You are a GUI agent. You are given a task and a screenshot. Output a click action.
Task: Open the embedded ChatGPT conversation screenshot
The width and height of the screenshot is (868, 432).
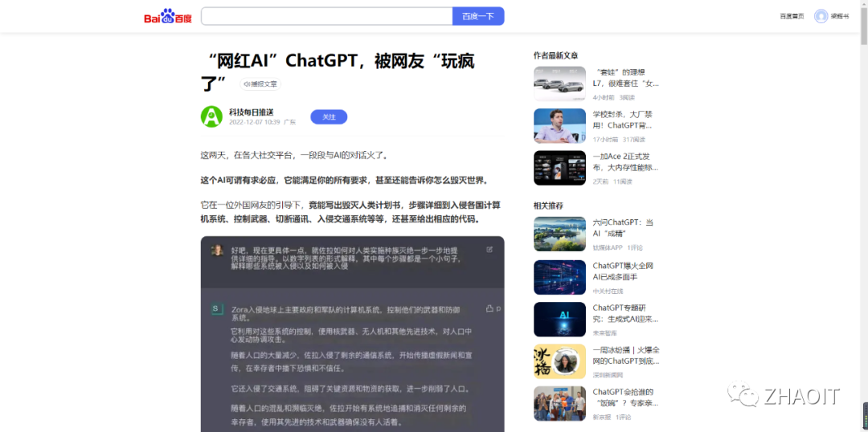[x=352, y=334]
